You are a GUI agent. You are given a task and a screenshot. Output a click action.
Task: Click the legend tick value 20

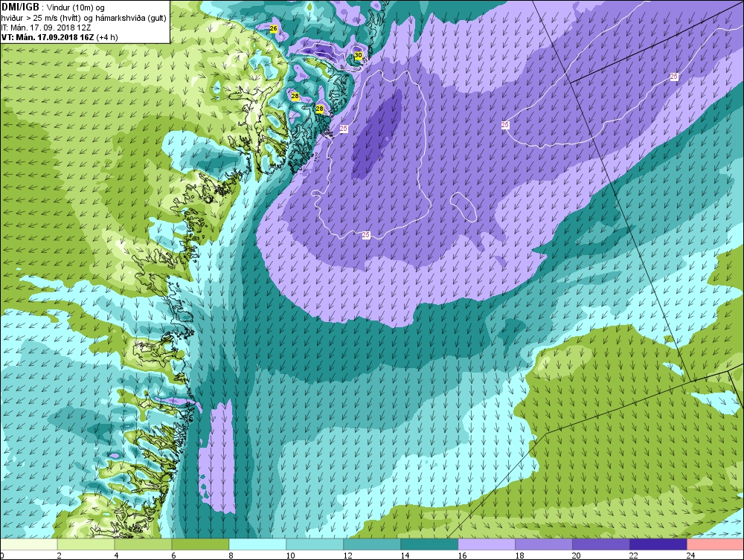[x=577, y=556]
